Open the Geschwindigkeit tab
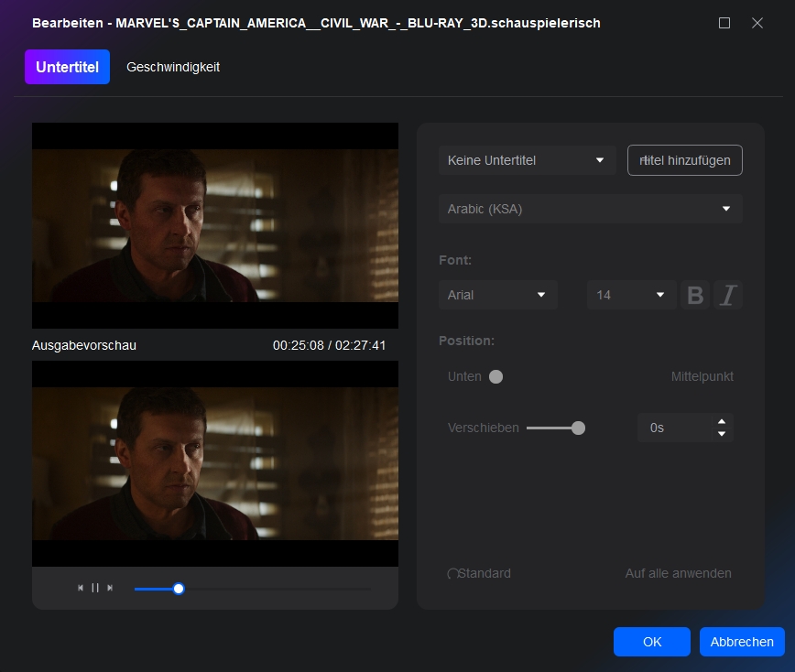 click(173, 67)
